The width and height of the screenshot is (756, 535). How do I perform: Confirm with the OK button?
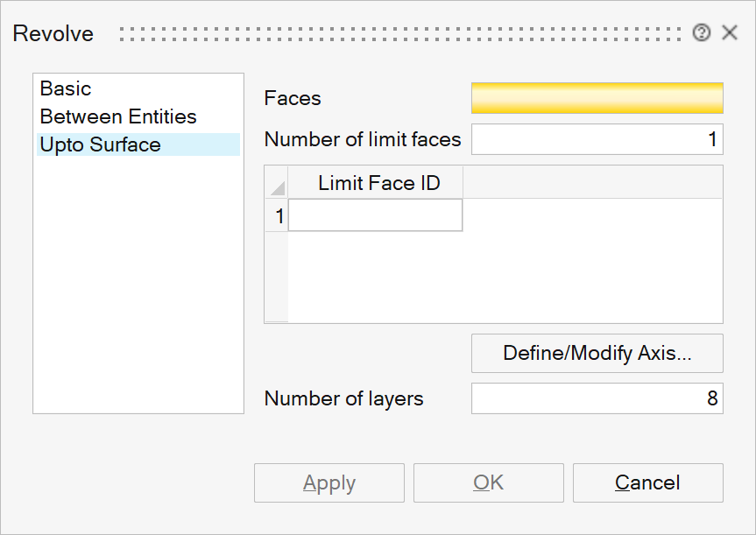pyautogui.click(x=488, y=483)
